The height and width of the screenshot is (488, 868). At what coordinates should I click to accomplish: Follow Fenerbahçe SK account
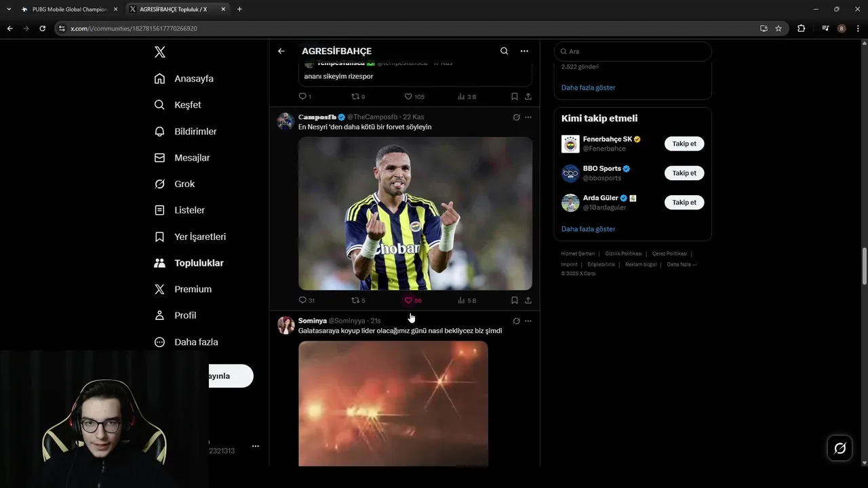coord(684,144)
